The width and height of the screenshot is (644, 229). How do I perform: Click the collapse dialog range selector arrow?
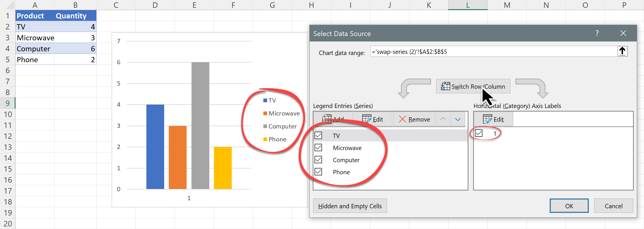pos(622,51)
